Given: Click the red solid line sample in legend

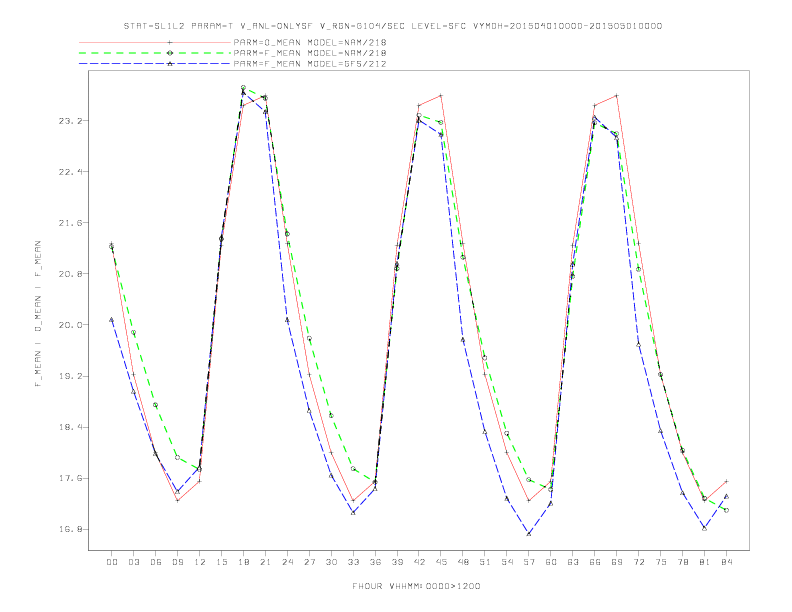Looking at the screenshot, I should click(x=155, y=42).
